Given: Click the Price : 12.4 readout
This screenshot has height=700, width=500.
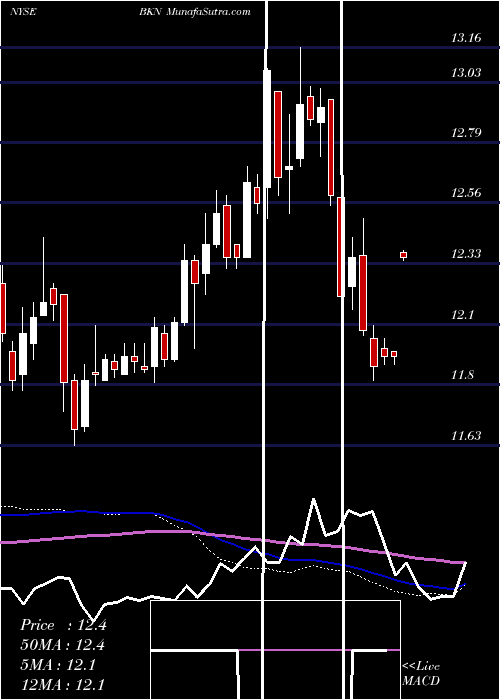Looking at the screenshot, I should (63, 625).
